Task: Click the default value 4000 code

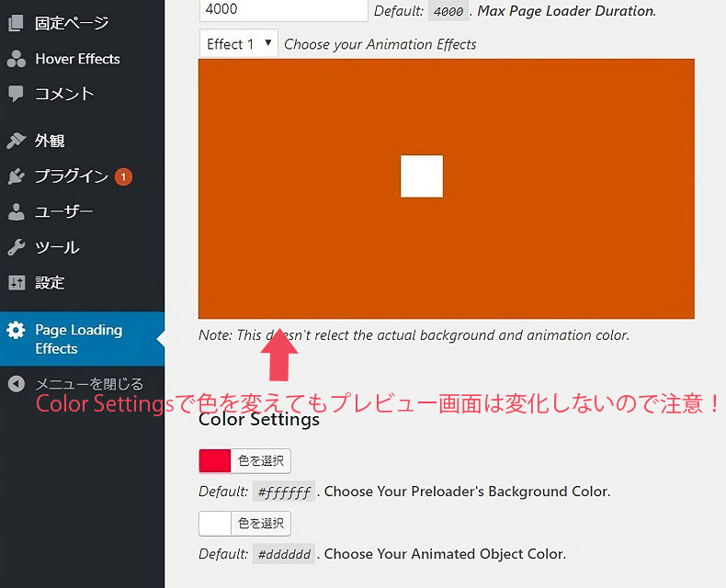Action: click(448, 11)
